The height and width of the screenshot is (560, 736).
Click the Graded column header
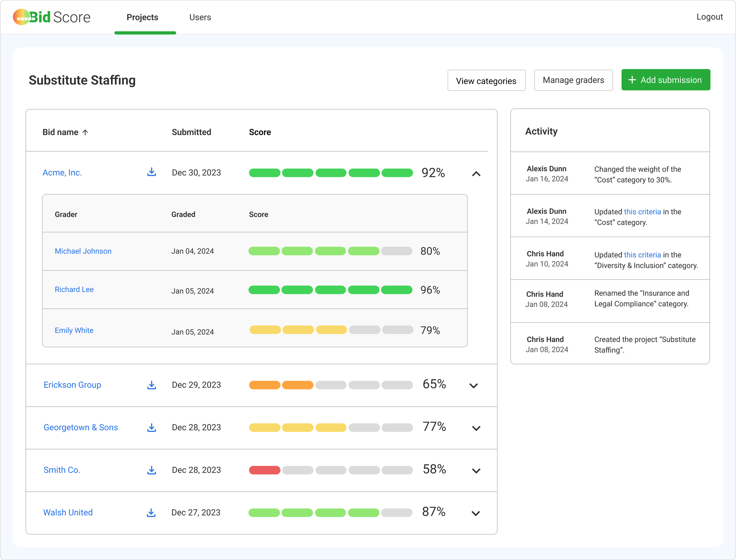183,214
